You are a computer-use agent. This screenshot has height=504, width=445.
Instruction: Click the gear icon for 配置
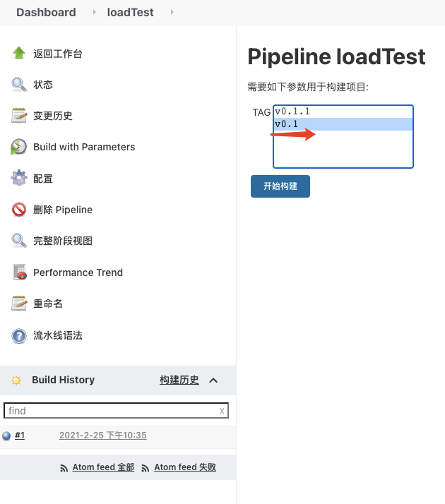tap(19, 179)
